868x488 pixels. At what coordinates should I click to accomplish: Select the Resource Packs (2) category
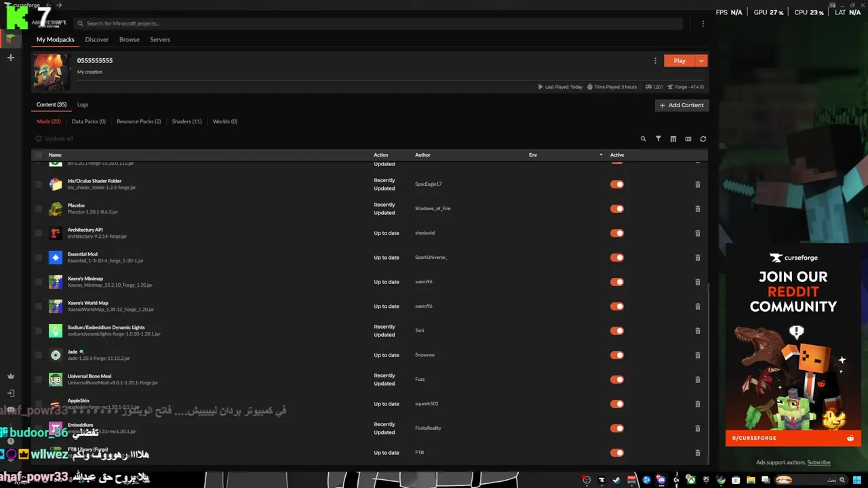[139, 121]
